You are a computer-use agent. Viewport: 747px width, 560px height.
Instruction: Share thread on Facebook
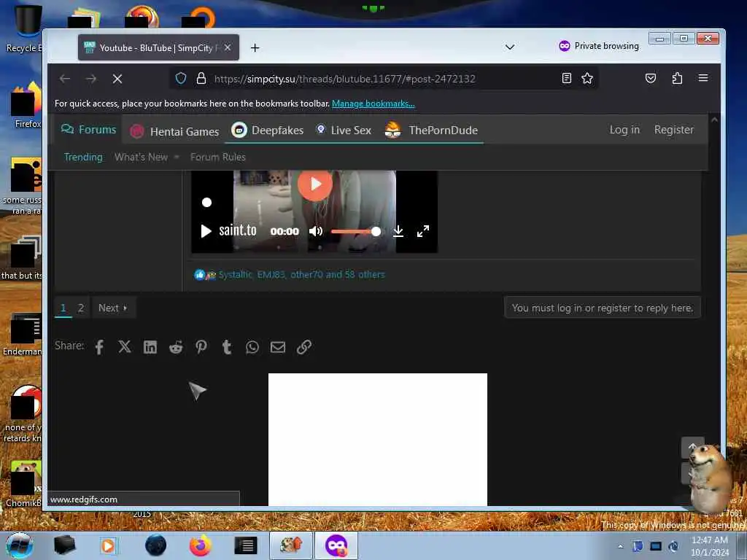pos(99,347)
